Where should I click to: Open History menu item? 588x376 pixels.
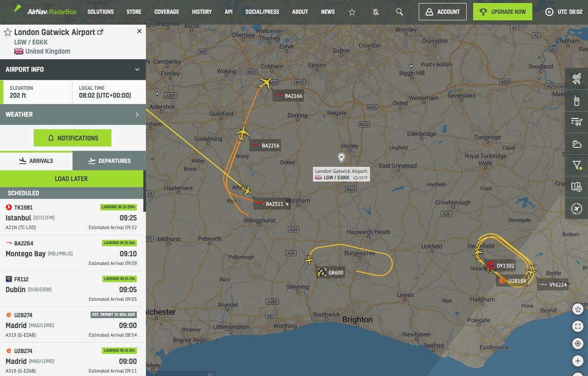(x=202, y=12)
